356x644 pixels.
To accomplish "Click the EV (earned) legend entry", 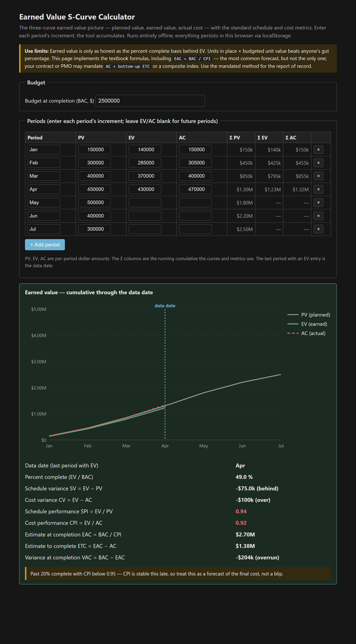I will pyautogui.click(x=307, y=324).
